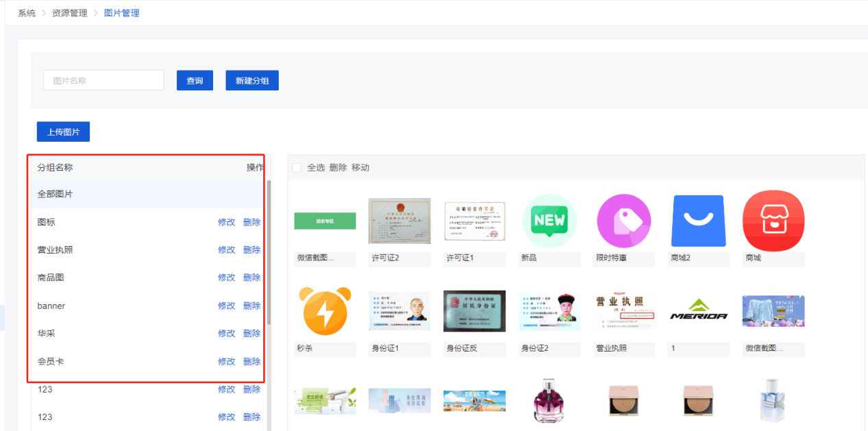
Task: Click 删除 in the image toolbar next to 全选
Action: [x=338, y=168]
